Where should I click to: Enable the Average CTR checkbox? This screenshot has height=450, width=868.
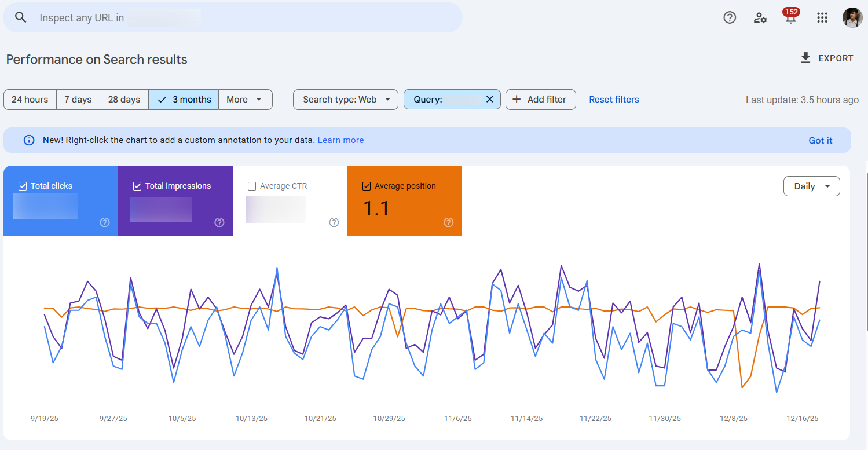pyautogui.click(x=252, y=186)
